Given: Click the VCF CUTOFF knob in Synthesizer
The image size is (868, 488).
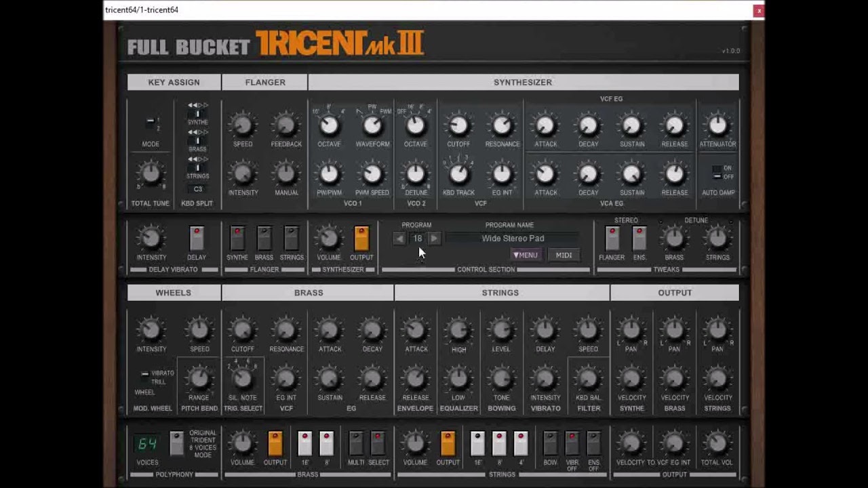Looking at the screenshot, I should (x=458, y=125).
